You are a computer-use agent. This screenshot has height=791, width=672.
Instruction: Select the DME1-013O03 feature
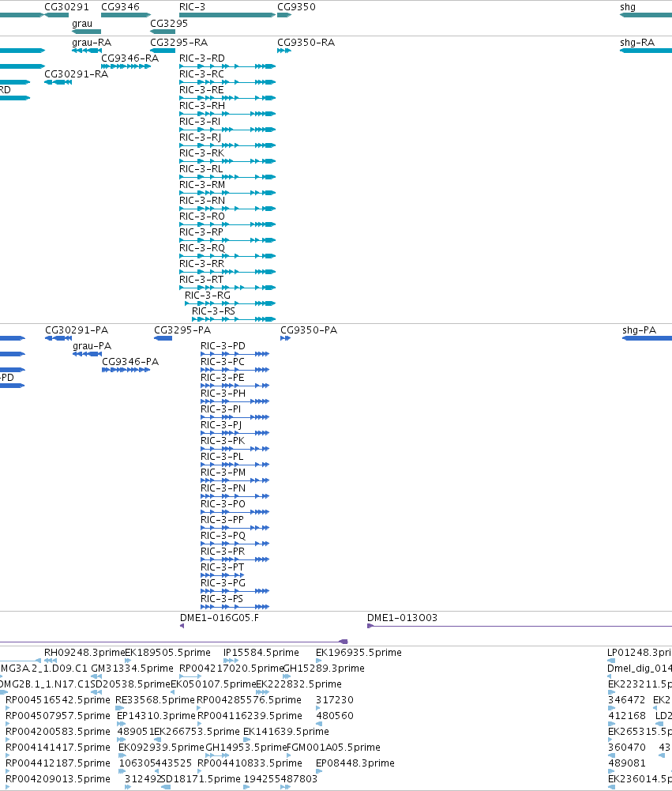coord(520,626)
